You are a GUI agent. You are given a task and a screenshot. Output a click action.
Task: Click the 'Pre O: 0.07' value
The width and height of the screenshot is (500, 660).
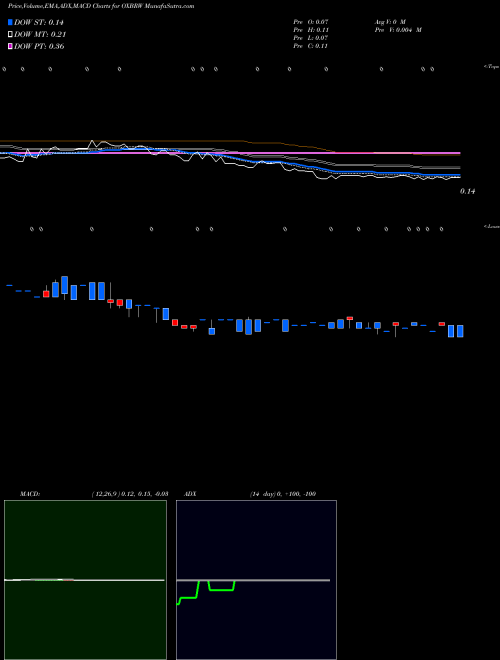pos(311,21)
